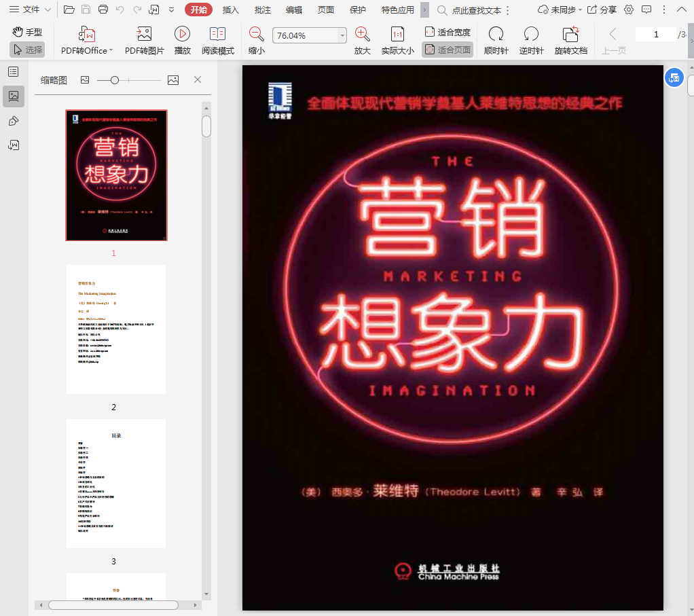Viewport: 694px width, 616px height.
Task: Open the 特色应用 tab
Action: click(397, 10)
